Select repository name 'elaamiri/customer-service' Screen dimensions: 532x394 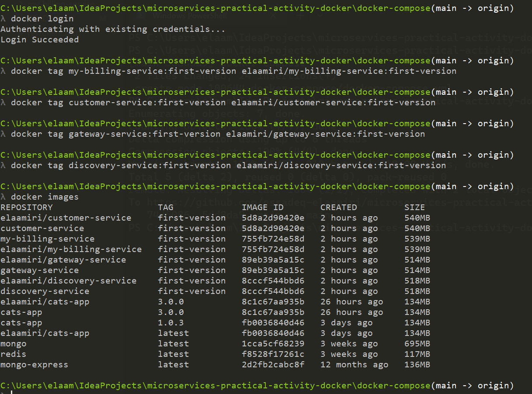[x=66, y=218]
